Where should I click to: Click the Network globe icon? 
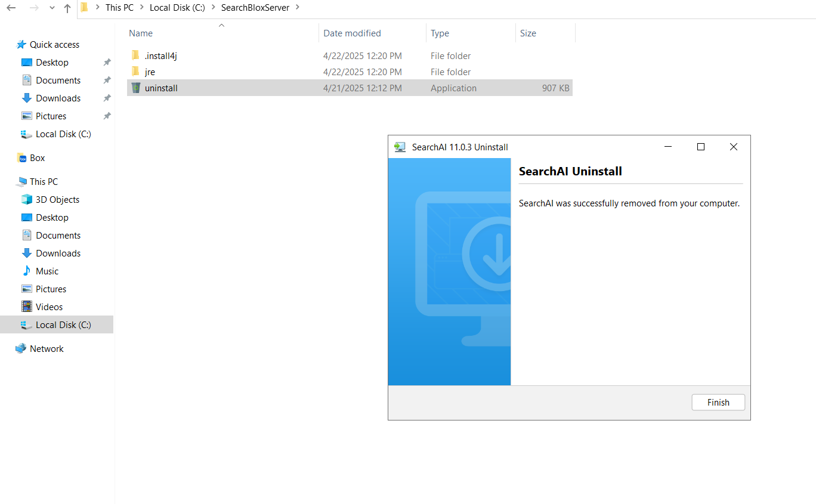pos(21,348)
